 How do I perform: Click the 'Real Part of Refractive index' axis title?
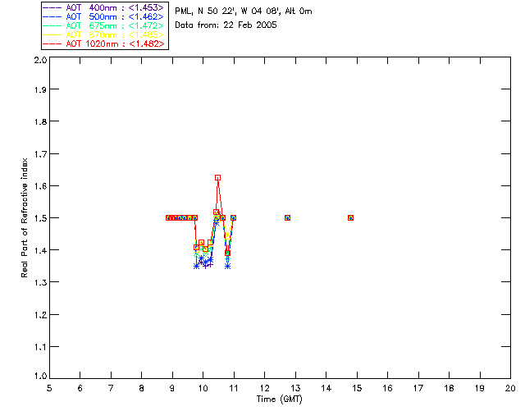24,217
